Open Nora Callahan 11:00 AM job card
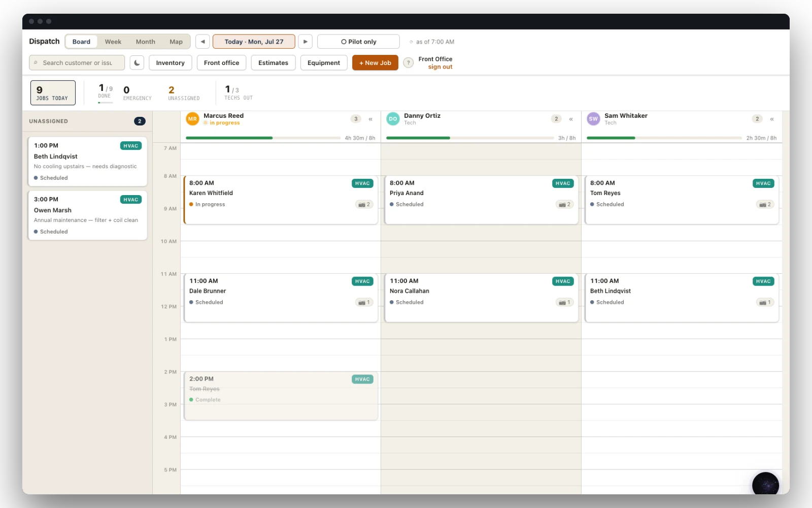The image size is (812, 508). (x=482, y=298)
